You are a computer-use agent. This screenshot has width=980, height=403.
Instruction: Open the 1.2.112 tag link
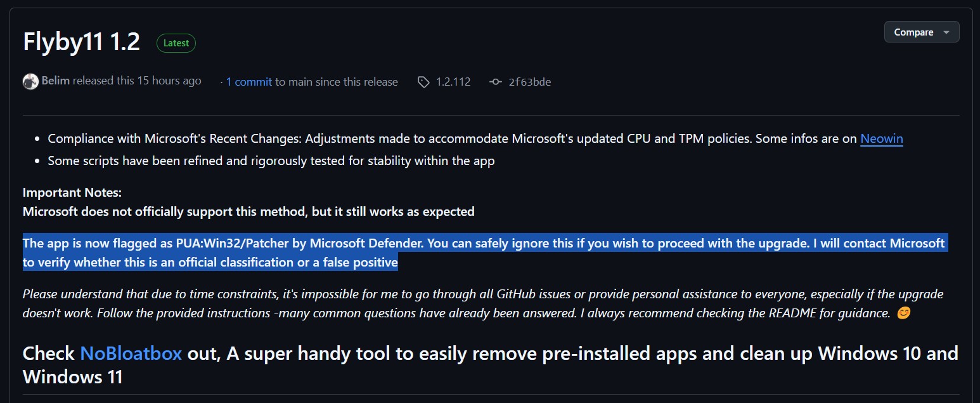click(453, 82)
